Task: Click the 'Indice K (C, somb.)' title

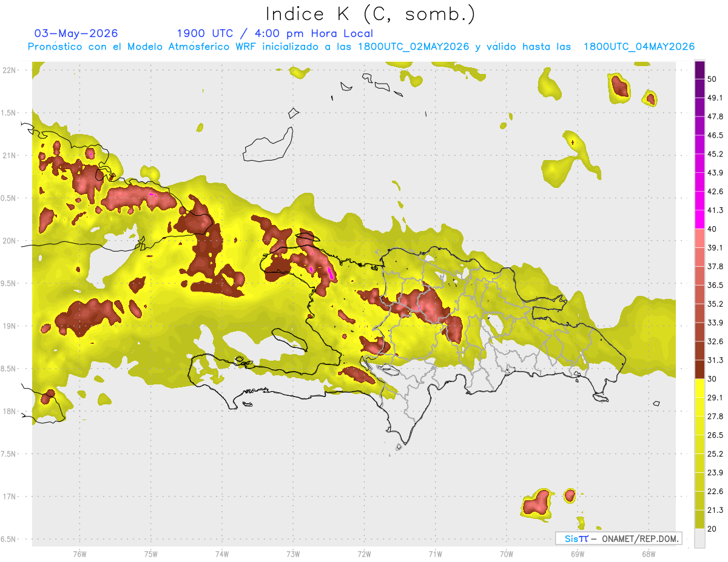Action: point(370,14)
